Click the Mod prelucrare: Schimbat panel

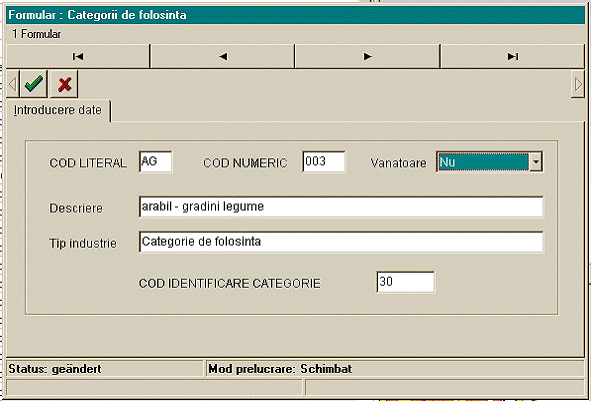click(x=395, y=369)
